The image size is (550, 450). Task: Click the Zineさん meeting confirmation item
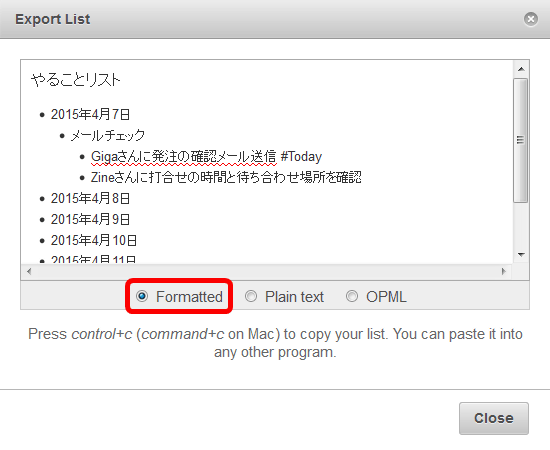point(226,177)
